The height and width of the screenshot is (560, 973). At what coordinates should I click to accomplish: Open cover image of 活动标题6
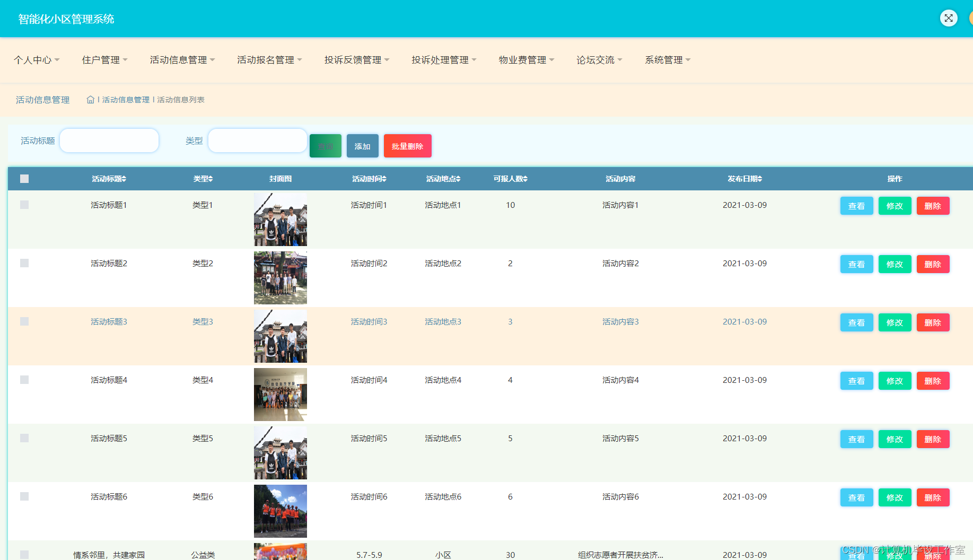tap(280, 511)
